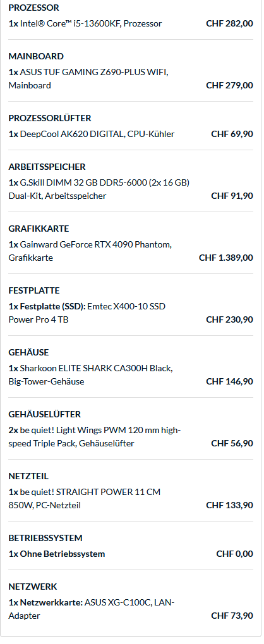Open Gainward GeForce RTX 4090 Phantom item
This screenshot has width=264, height=644.
click(x=90, y=251)
